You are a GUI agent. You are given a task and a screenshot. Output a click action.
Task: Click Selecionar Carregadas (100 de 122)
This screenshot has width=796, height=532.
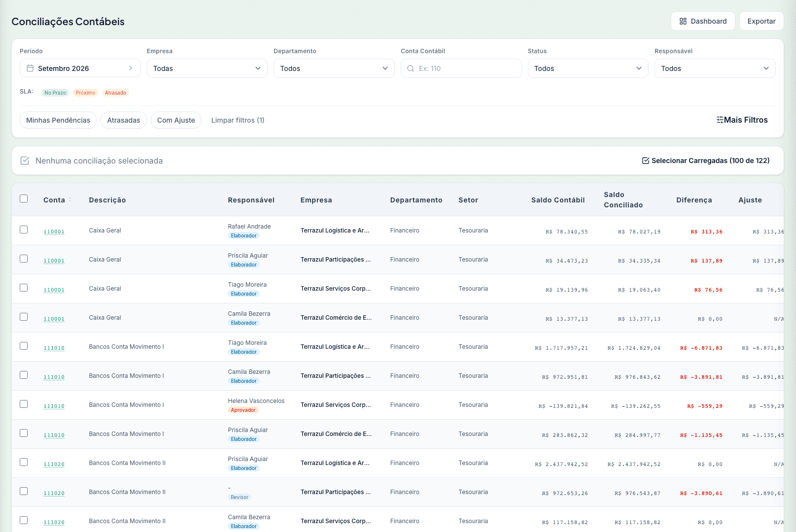coord(706,161)
